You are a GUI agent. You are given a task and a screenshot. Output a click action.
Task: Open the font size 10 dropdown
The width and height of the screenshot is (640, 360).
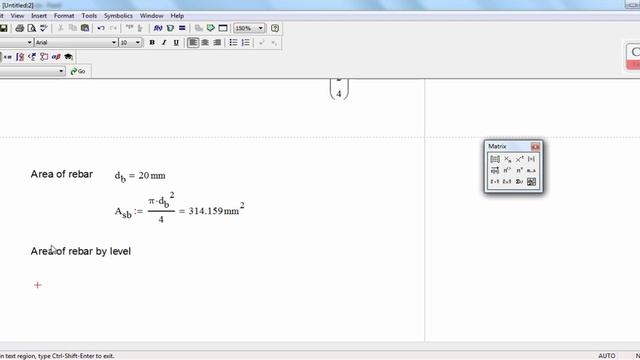138,42
